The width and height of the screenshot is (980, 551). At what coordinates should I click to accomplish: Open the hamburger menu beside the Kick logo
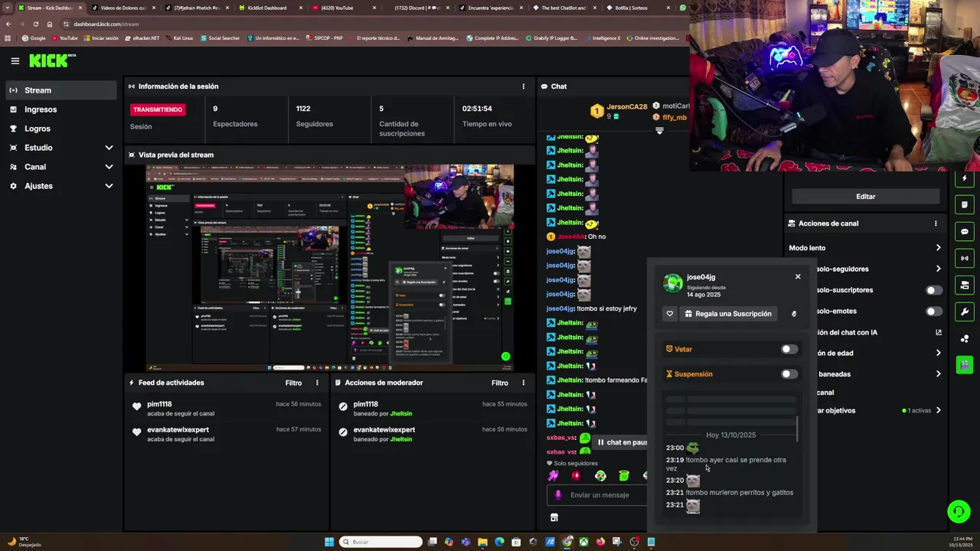[x=15, y=60]
